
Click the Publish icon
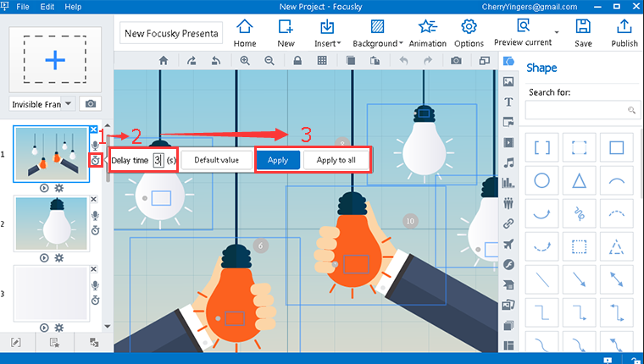point(624,31)
